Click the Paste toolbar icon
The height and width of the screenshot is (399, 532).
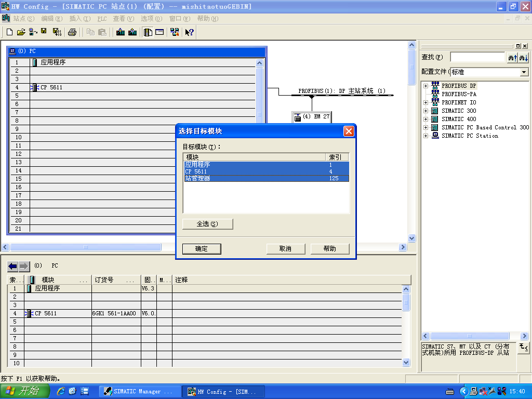[x=102, y=32]
